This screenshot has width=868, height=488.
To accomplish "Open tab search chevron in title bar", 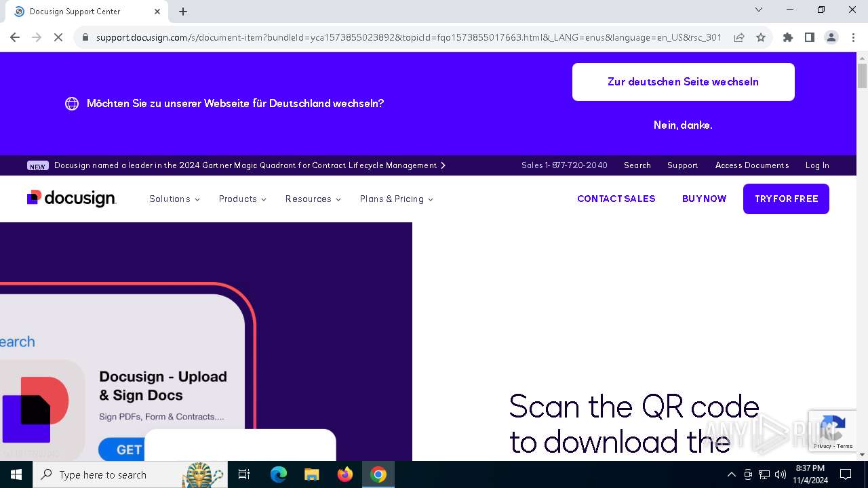I will tap(759, 9).
